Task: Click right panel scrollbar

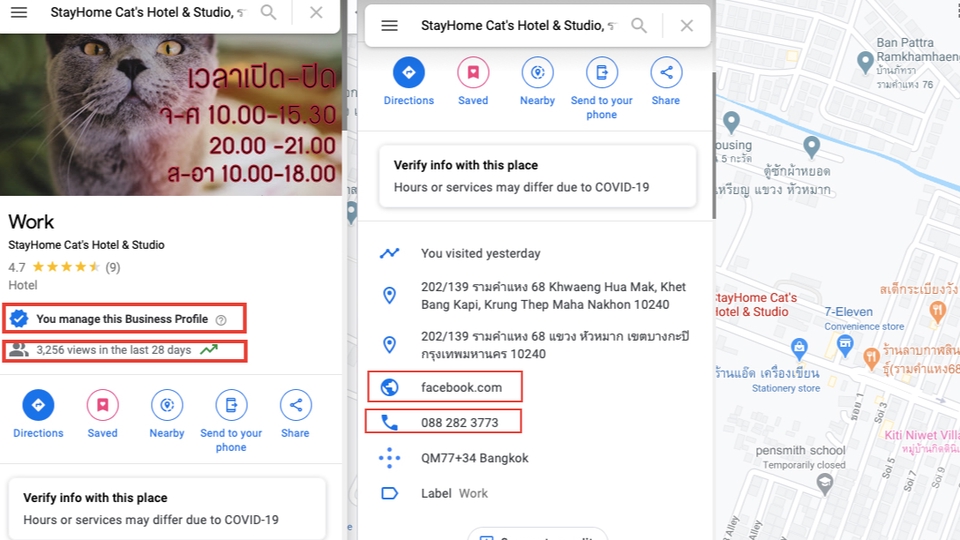Action: coord(713,145)
